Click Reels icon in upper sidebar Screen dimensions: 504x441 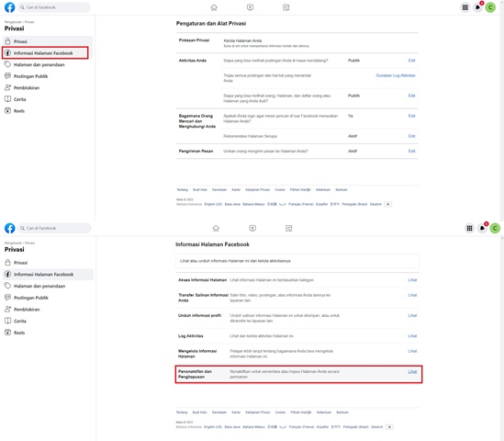[7, 110]
